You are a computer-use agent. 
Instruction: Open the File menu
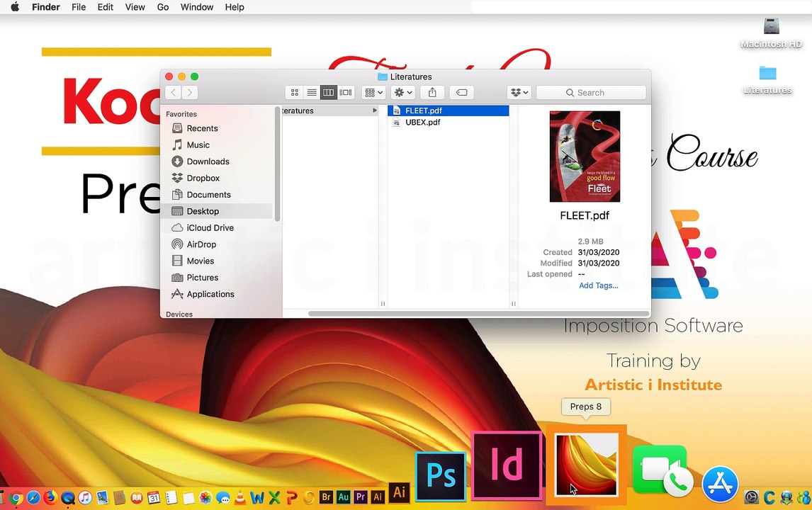pyautogui.click(x=79, y=7)
